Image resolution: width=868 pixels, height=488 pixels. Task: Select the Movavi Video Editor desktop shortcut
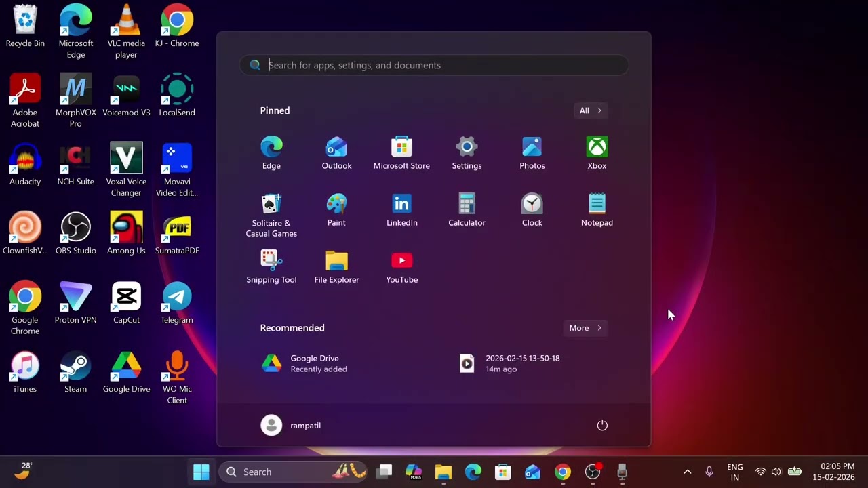click(x=177, y=170)
